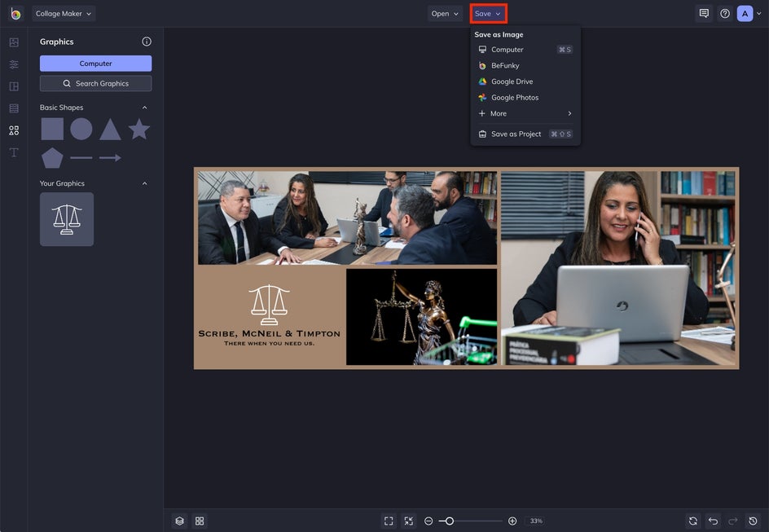769x532 pixels.
Task: Open the Text tool sidebar icon
Action: point(14,152)
